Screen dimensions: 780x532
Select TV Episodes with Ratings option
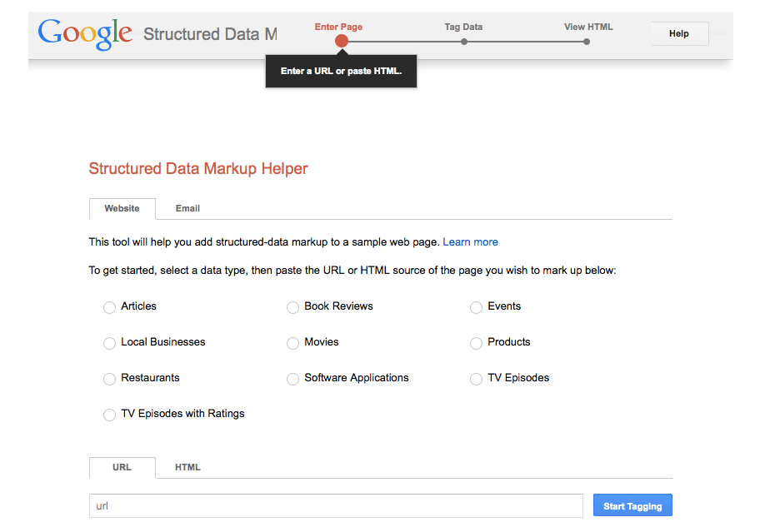coord(109,415)
